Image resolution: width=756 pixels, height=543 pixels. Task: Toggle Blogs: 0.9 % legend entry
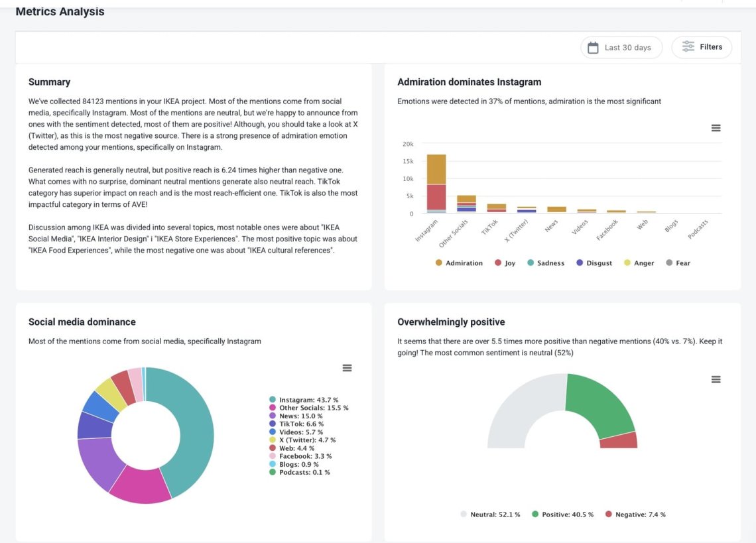click(294, 464)
